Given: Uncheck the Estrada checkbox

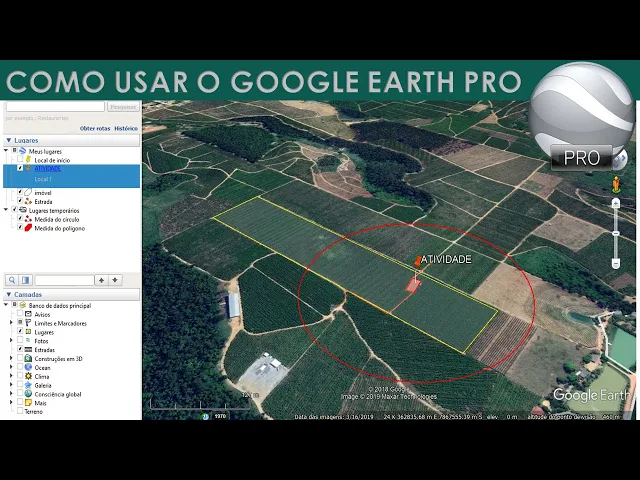Looking at the screenshot, I should coord(20,201).
